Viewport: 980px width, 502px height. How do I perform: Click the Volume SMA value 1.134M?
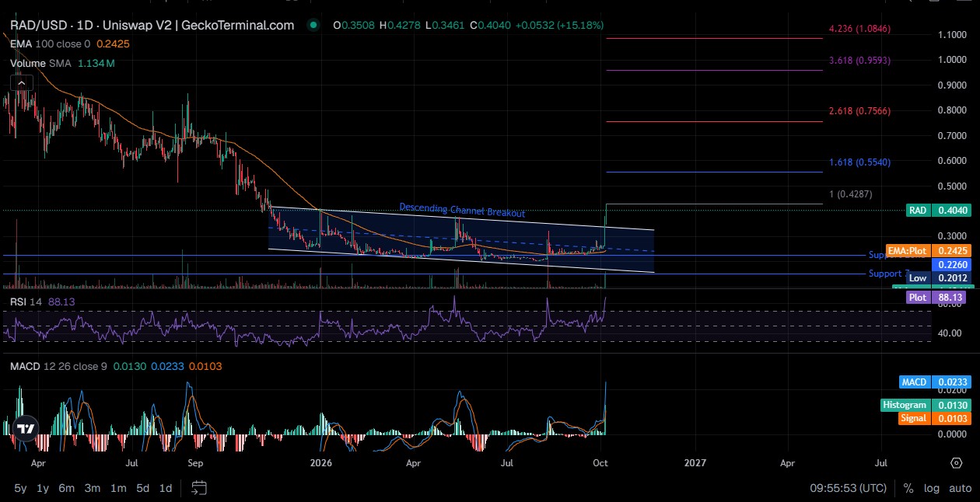tap(96, 63)
